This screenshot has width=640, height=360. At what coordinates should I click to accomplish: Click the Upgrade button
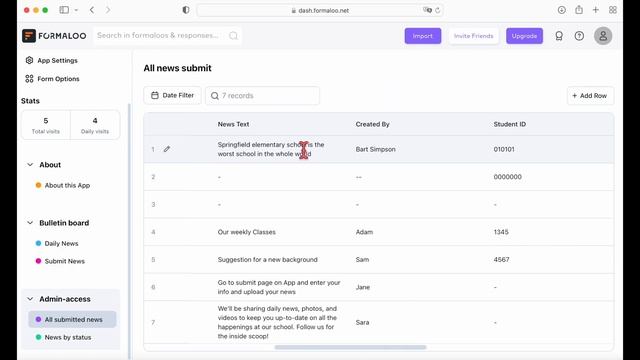pos(524,36)
